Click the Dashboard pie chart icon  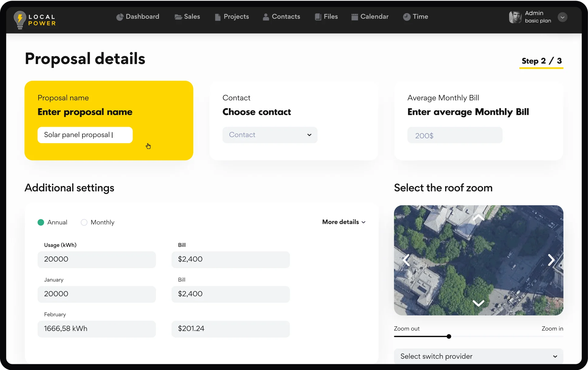pos(120,17)
